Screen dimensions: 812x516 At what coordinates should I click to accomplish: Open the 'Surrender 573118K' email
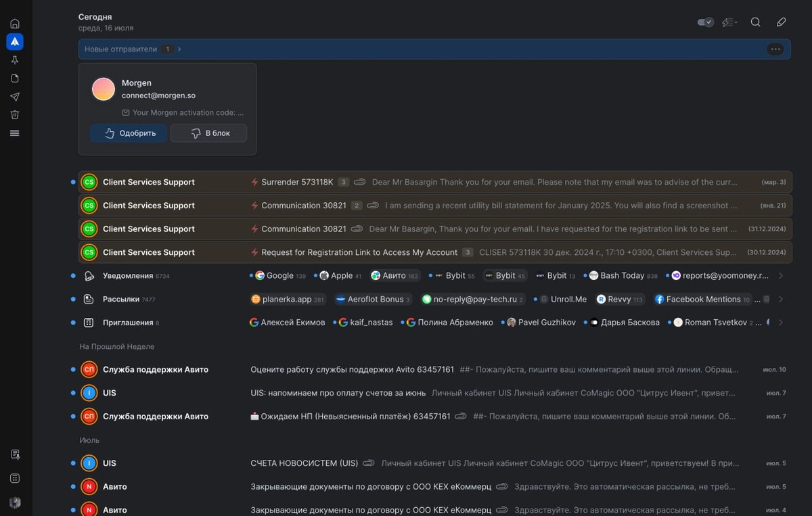(435, 182)
